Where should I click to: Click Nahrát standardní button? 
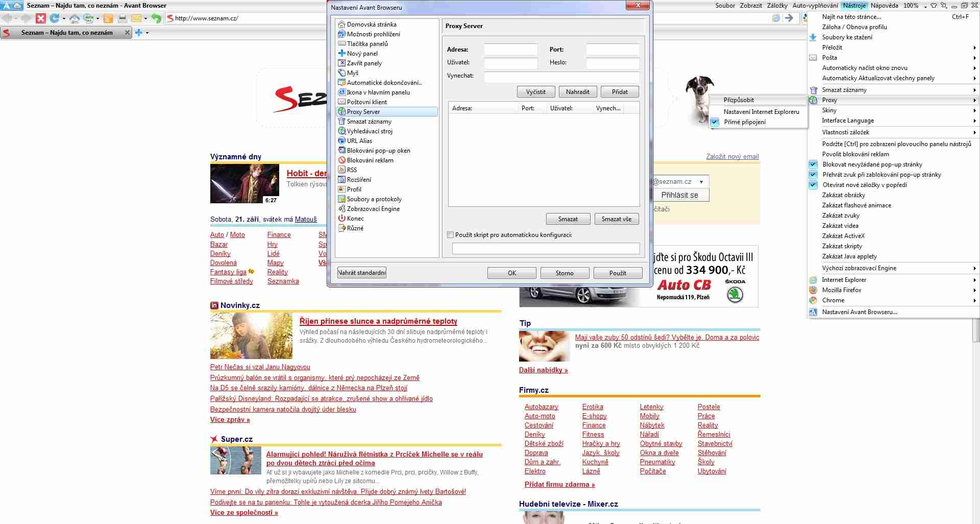[x=362, y=273]
